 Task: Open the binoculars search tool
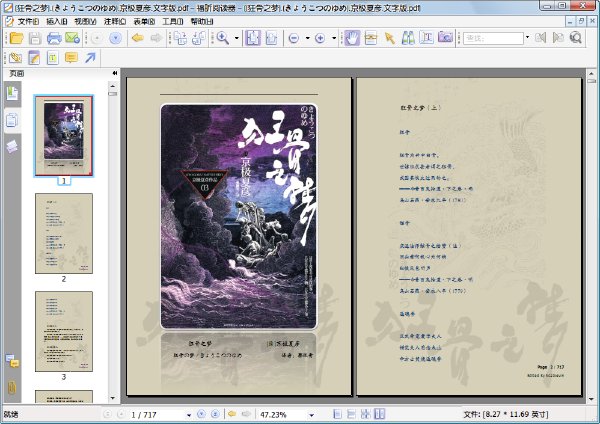408,38
